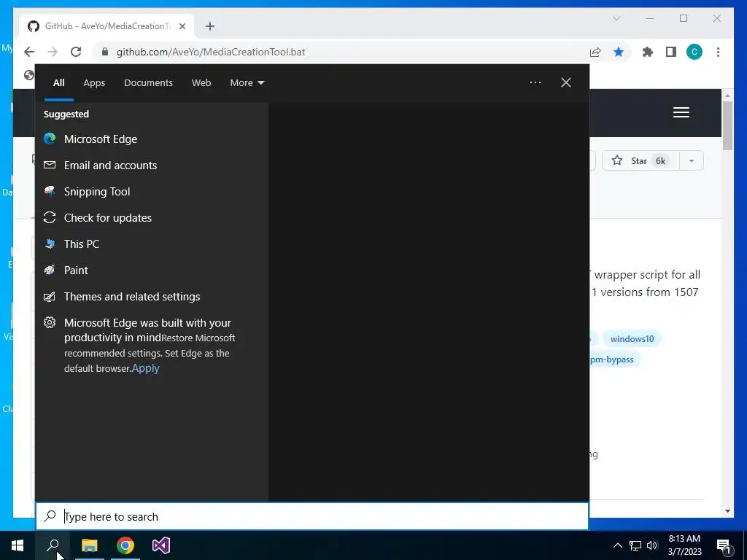
Task: Open the Windows Start menu
Action: point(18,545)
